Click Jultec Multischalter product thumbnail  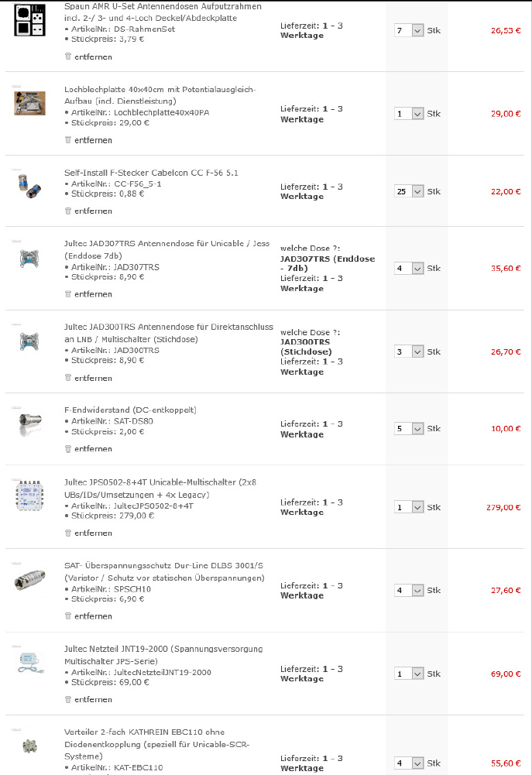click(30, 496)
